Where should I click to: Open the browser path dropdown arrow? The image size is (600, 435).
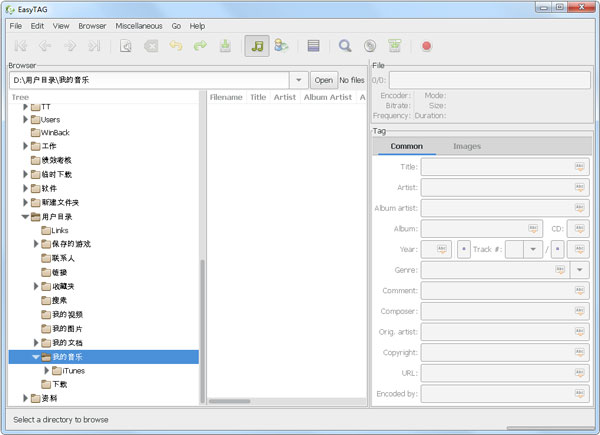pyautogui.click(x=299, y=80)
